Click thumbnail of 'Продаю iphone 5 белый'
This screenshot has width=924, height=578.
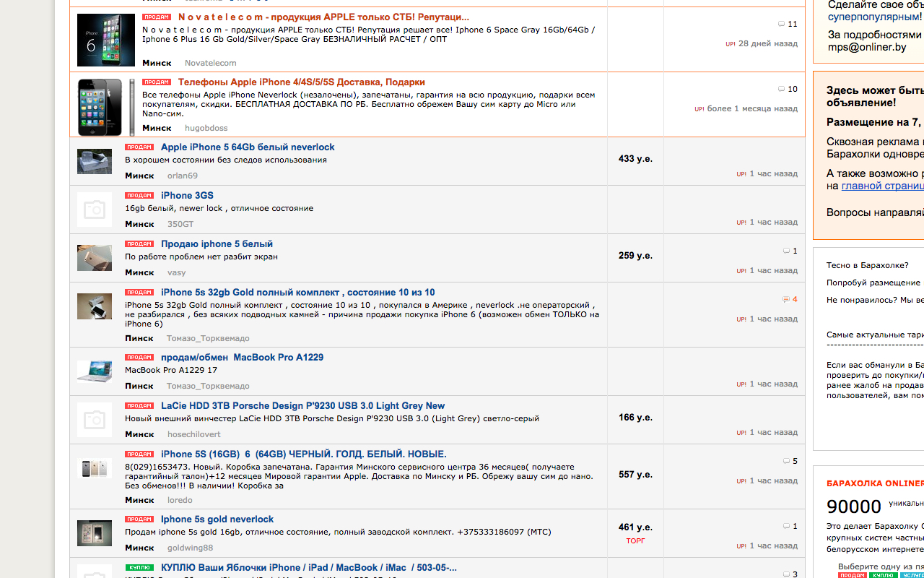[x=95, y=258]
